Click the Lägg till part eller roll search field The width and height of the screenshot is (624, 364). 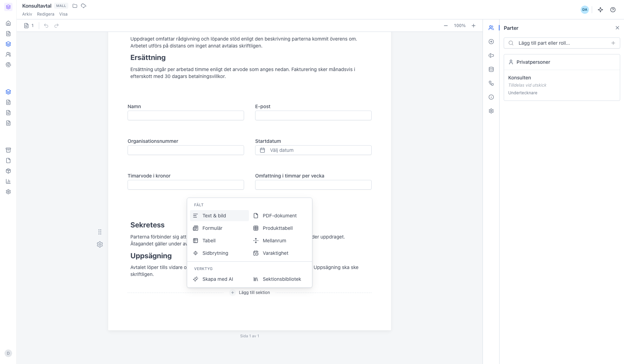pos(562,43)
